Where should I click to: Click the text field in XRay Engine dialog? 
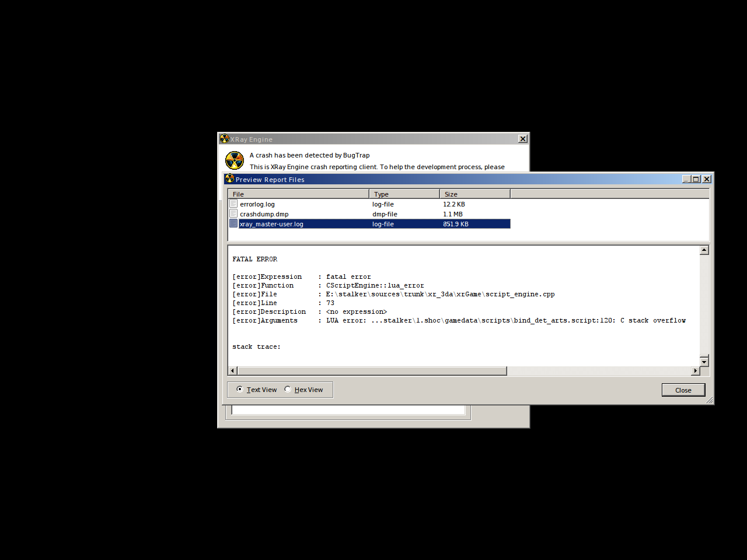pos(348,409)
